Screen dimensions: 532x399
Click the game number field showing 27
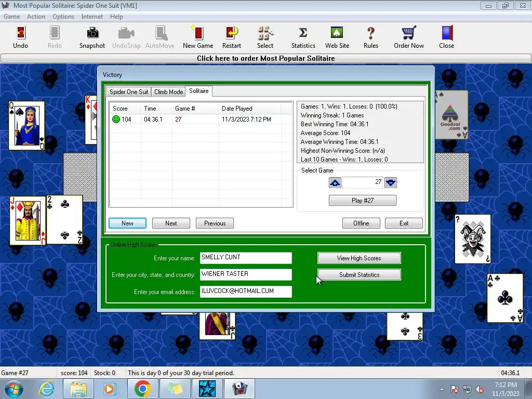pyautogui.click(x=363, y=182)
